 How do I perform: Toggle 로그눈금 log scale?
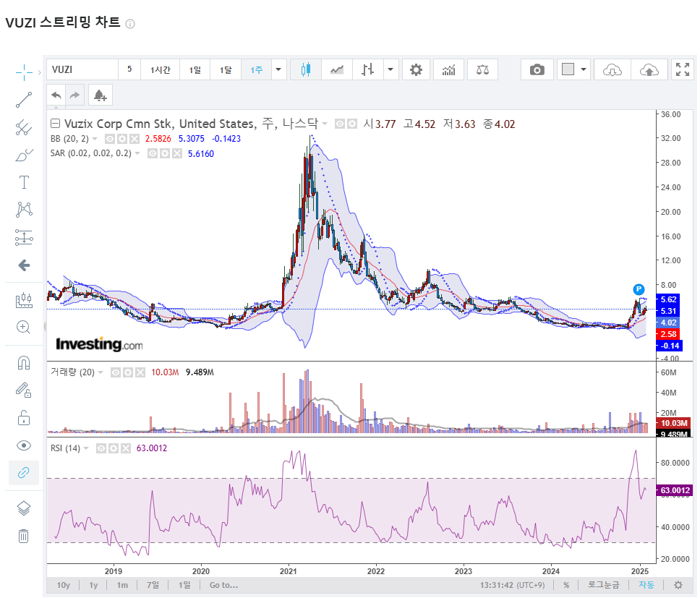click(x=604, y=585)
